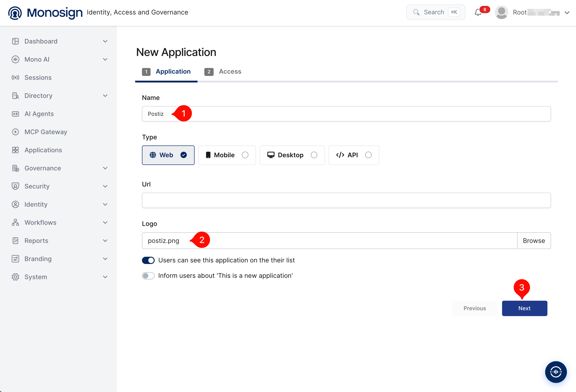The image size is (576, 392).
Task: Click the user avatar icon
Action: point(501,12)
